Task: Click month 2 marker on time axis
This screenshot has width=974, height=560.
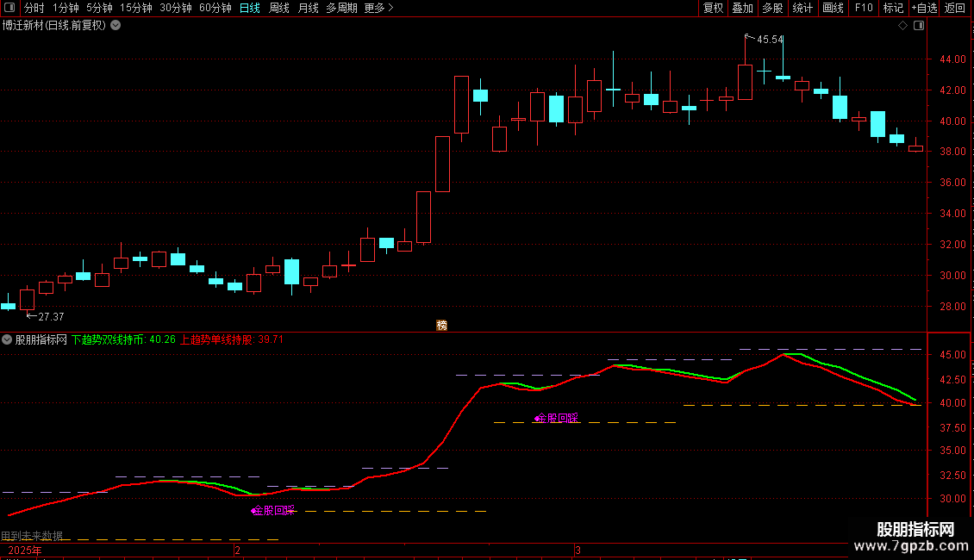Action: coord(237,550)
